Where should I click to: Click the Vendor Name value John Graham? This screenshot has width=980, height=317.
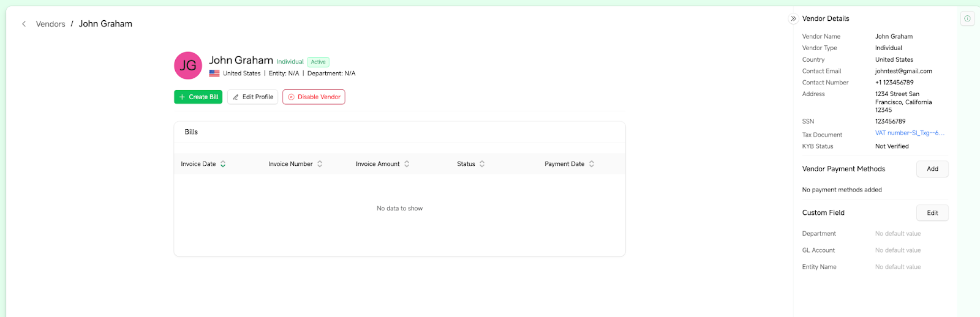(894, 37)
